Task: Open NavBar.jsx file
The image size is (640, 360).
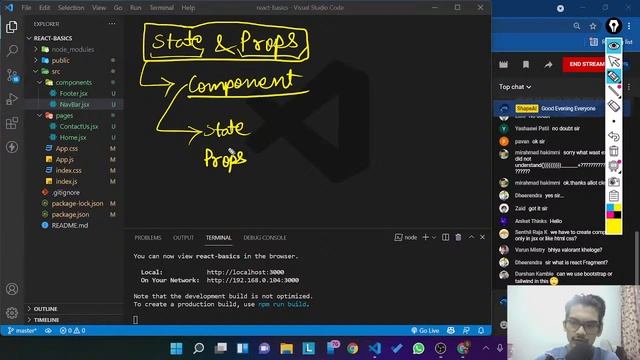Action: (x=74, y=104)
